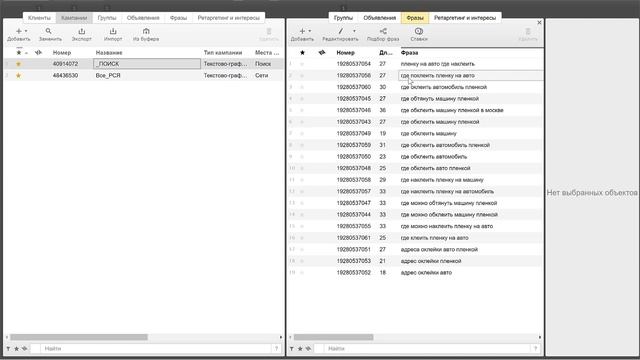The image size is (640, 360).
Task: Switch to left Группы tab
Action: 107,18
